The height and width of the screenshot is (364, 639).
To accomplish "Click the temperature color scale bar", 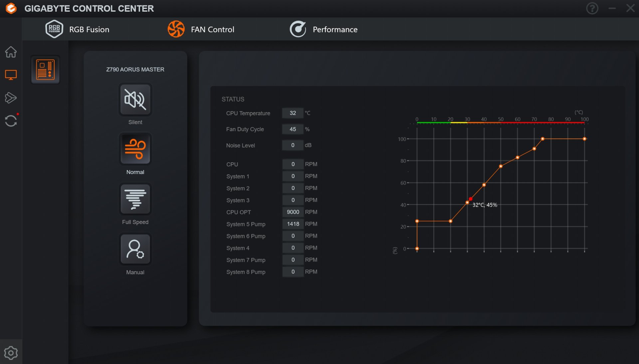I will click(501, 123).
